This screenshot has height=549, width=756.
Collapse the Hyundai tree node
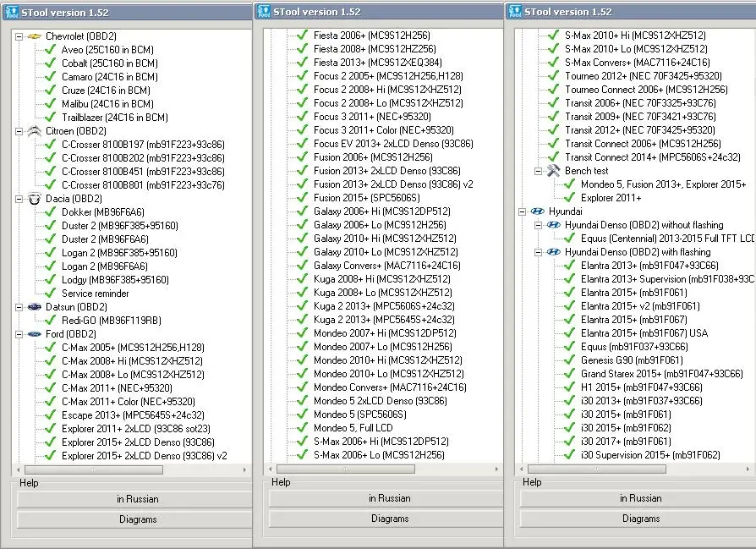click(x=522, y=211)
